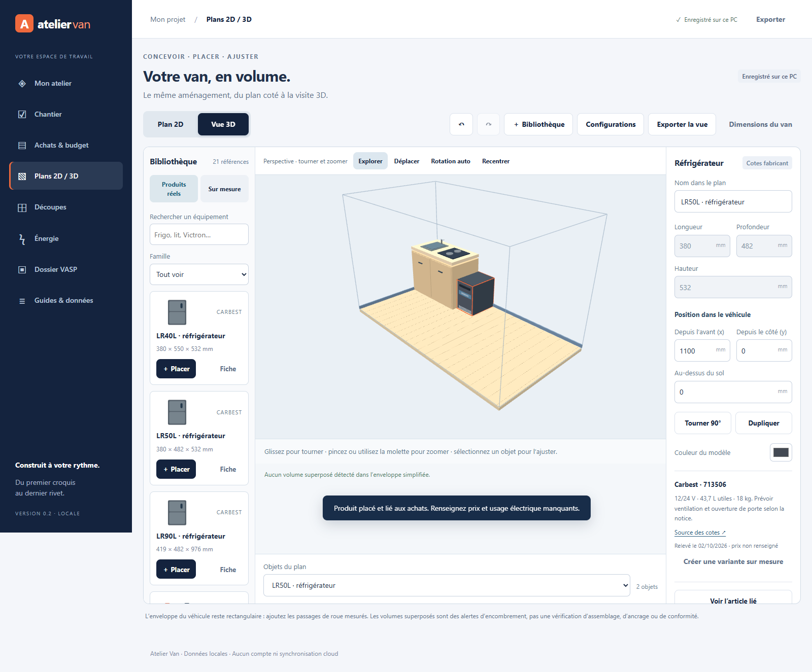The width and height of the screenshot is (812, 672).
Task: Go to the Chantier section
Action: pyautogui.click(x=66, y=114)
